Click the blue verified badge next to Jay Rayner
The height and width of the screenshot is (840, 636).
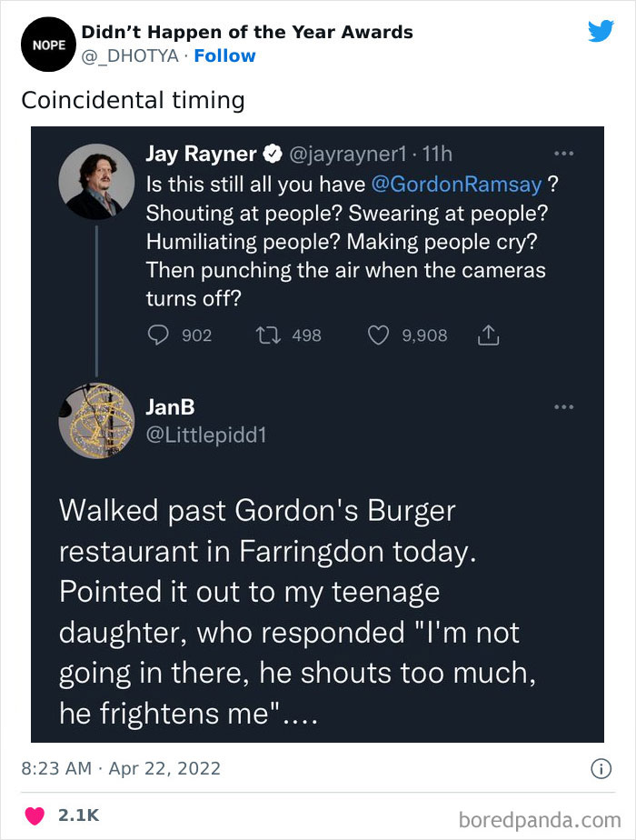pyautogui.click(x=273, y=154)
